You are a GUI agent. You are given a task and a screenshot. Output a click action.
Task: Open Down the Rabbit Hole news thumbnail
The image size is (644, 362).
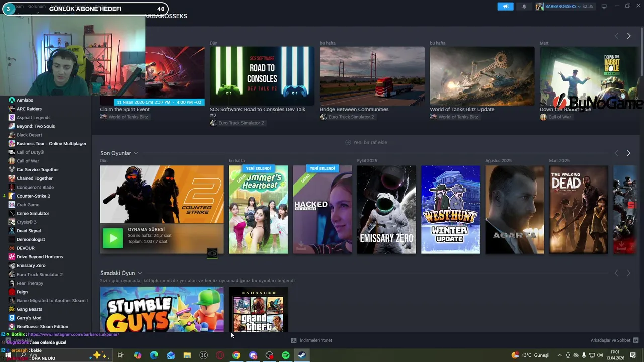tap(589, 76)
